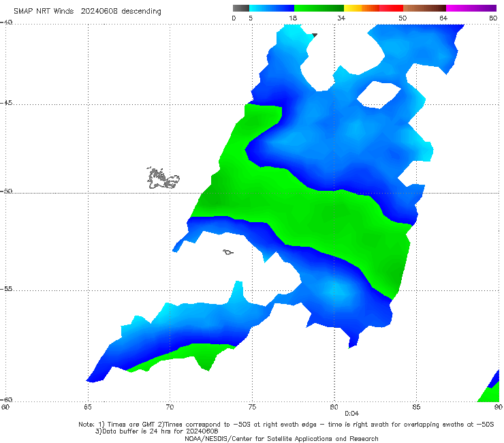Click the small black triangle marker near top
504x443 pixels.
coord(315,35)
